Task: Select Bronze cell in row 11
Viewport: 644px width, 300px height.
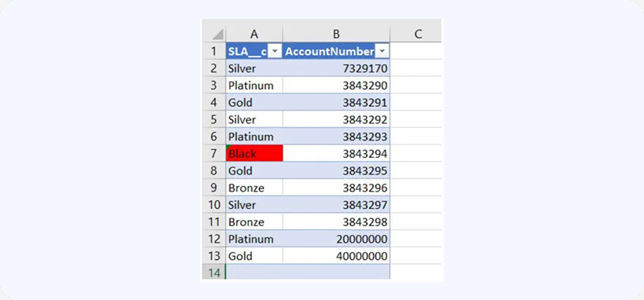Action: [254, 221]
